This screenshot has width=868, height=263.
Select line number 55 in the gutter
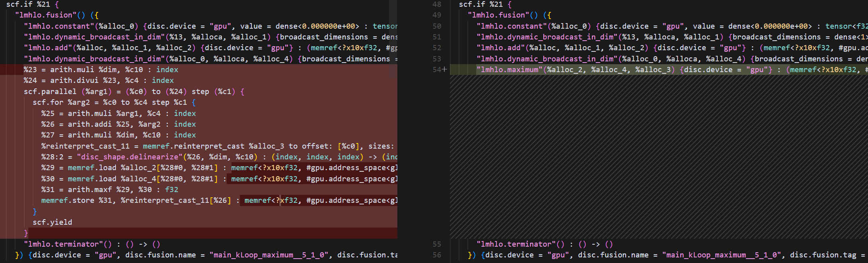[x=437, y=244]
